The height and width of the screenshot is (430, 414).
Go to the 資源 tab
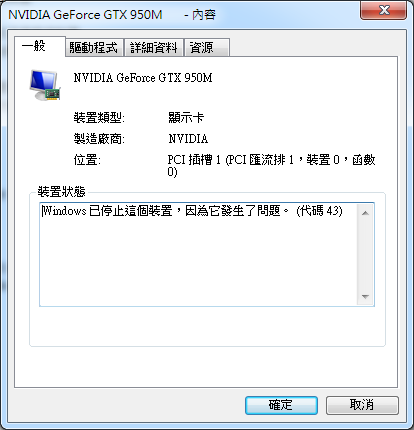tap(207, 48)
